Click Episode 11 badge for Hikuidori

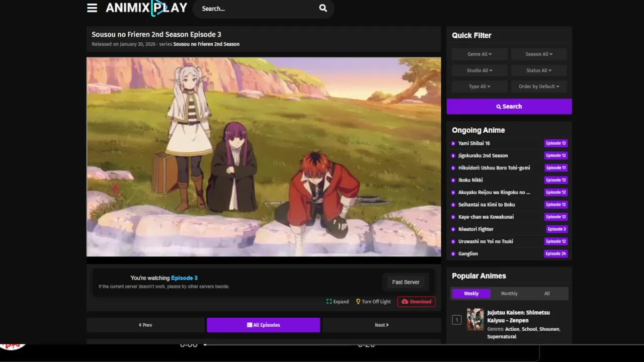tap(556, 168)
